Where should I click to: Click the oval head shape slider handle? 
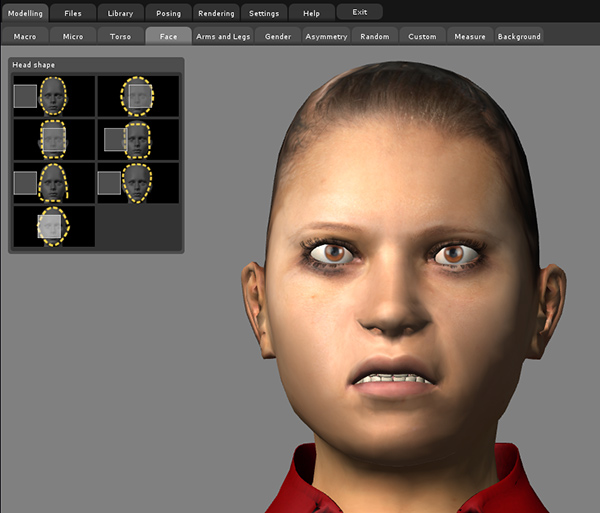pyautogui.click(x=25, y=96)
